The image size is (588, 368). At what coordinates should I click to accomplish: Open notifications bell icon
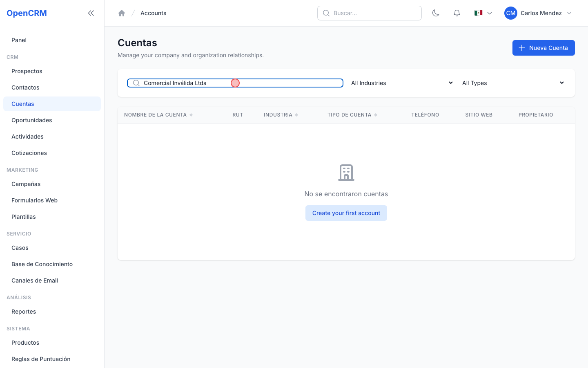point(457,13)
